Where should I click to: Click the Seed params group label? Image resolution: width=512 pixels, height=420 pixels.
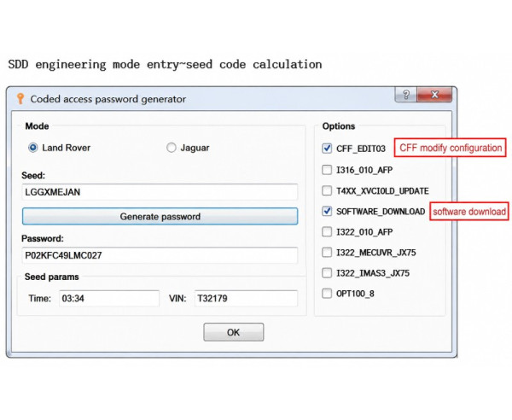51,277
